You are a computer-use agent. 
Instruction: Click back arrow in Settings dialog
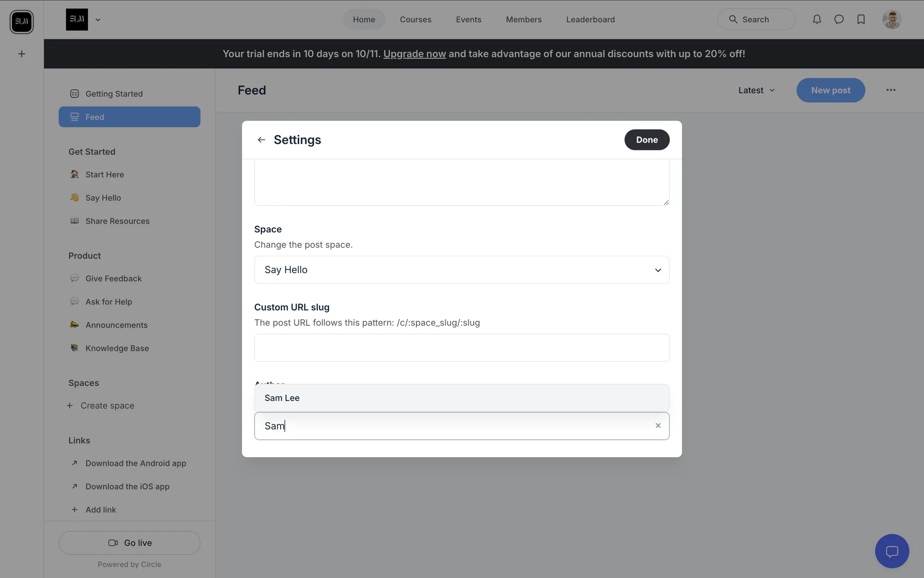(261, 140)
